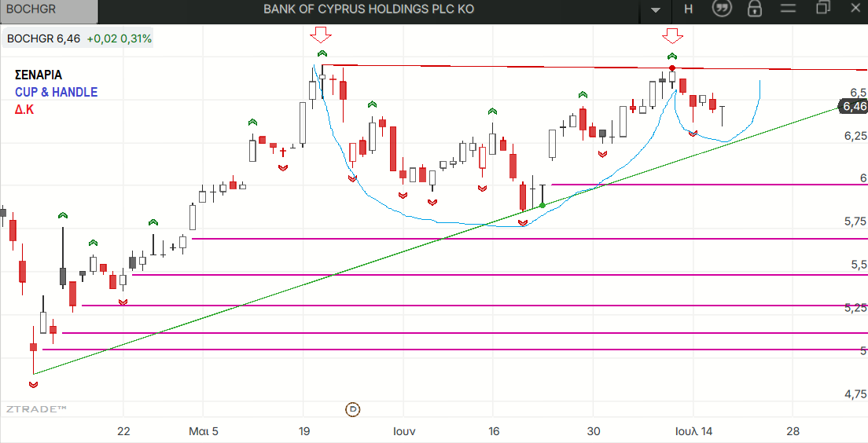The width and height of the screenshot is (868, 443).
Task: Click the circled D dividend marker
Action: (353, 410)
